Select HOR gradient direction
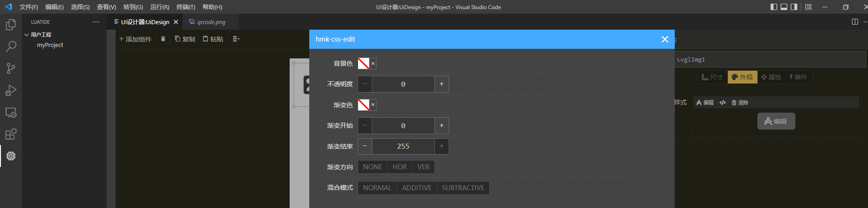The image size is (868, 208). pyautogui.click(x=400, y=167)
